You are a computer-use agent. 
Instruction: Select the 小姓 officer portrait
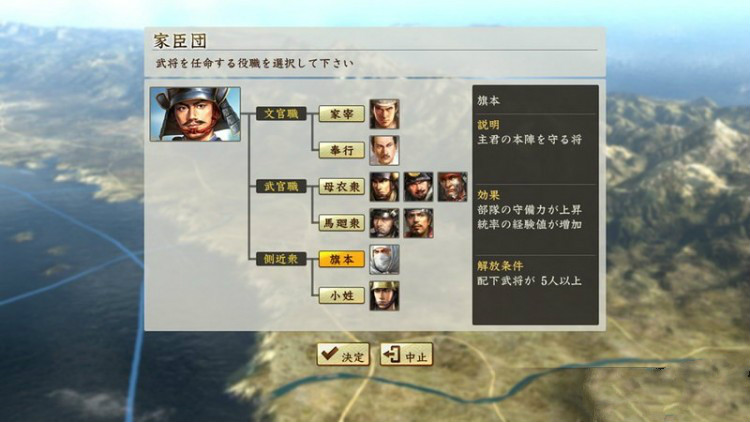point(384,296)
